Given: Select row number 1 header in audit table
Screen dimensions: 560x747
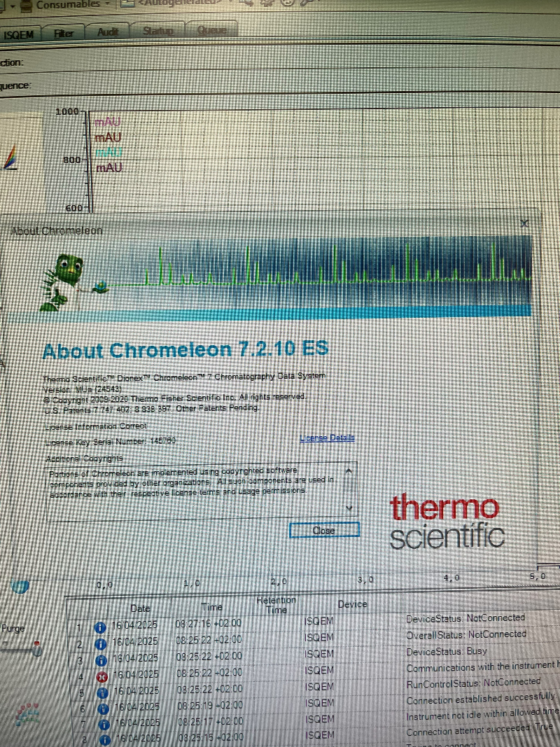Looking at the screenshot, I should click(79, 628).
